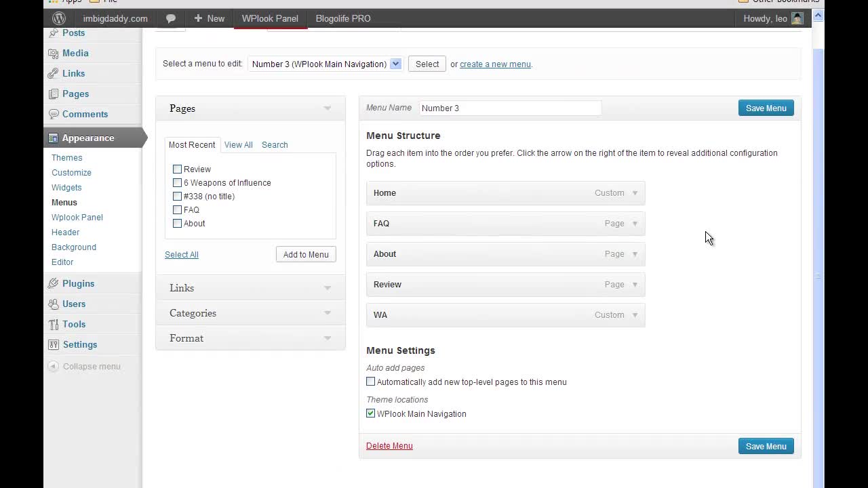Click the Plugins plug icon
Viewport: 868px width, 488px height.
[53, 283]
